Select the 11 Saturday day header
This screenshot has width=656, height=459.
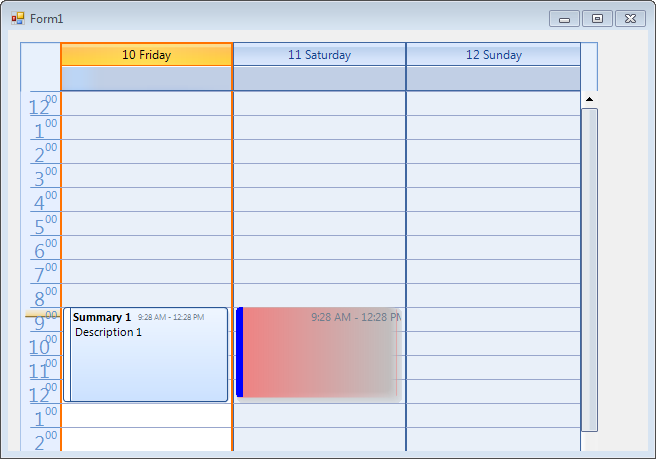click(319, 54)
